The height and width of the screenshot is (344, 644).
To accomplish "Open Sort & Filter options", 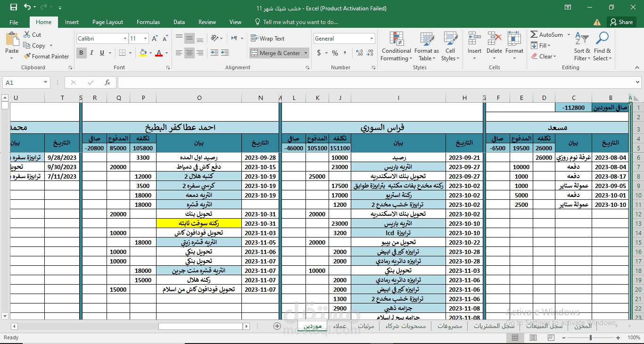I will coord(582,46).
